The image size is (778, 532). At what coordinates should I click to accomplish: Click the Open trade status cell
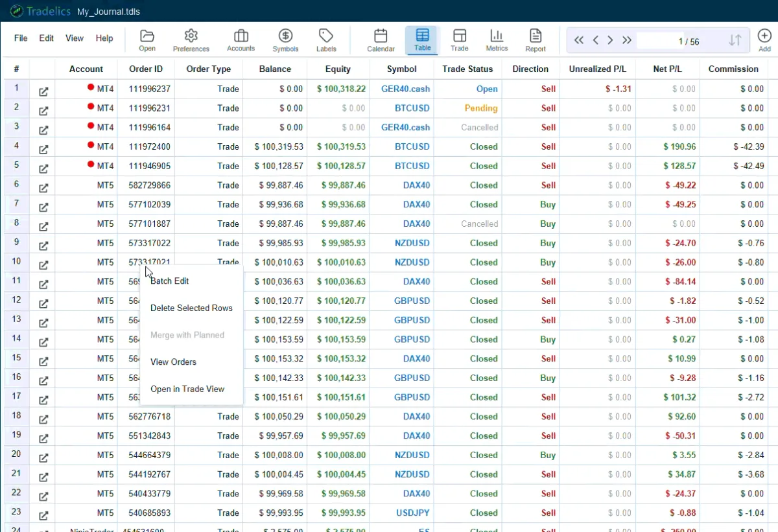coord(487,89)
